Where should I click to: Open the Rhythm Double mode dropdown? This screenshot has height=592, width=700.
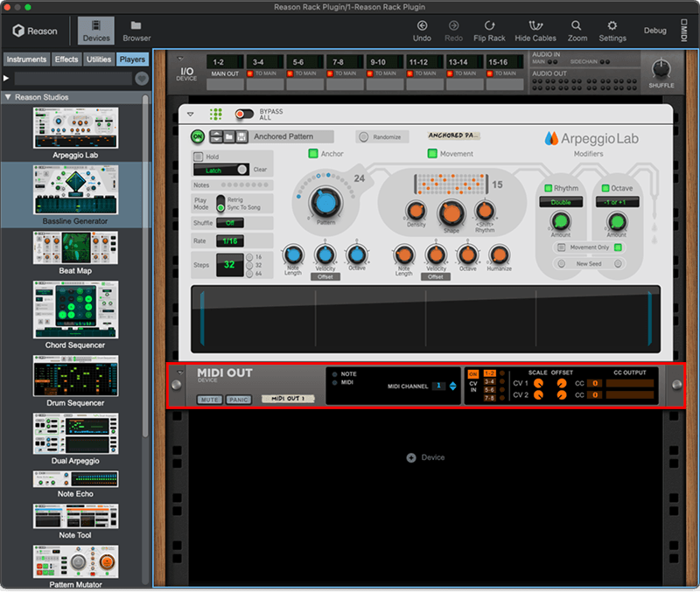(561, 203)
